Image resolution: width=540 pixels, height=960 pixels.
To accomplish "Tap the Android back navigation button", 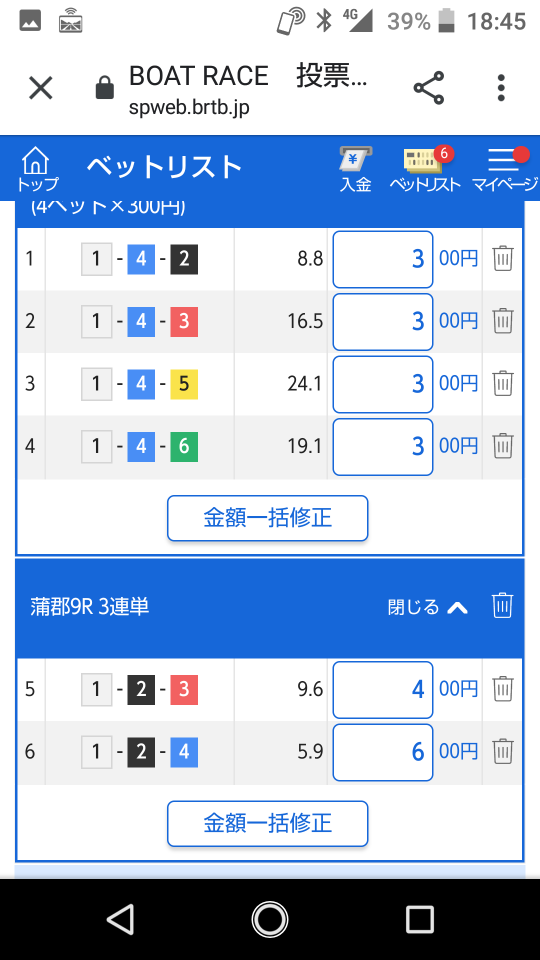I will [x=120, y=920].
